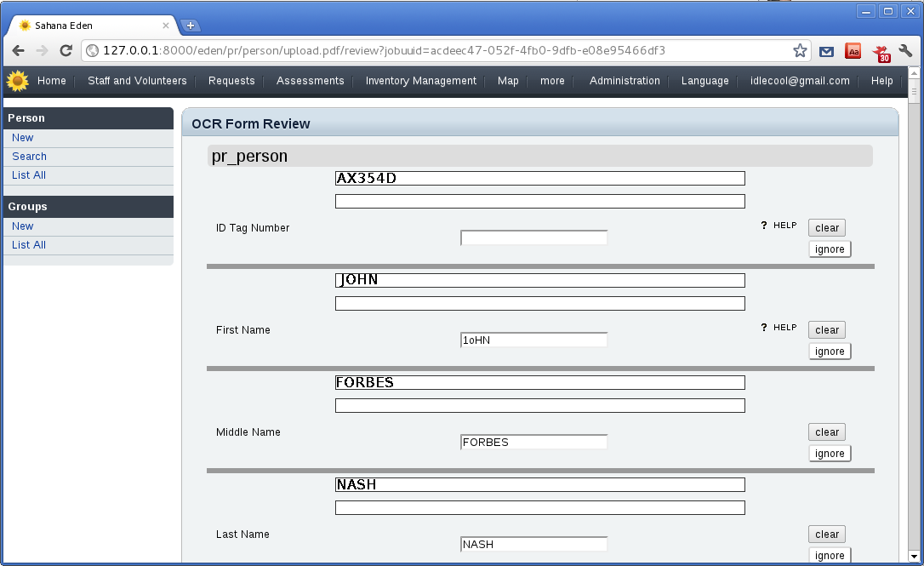Click the Sahana Eden sunflower logo

(17, 81)
